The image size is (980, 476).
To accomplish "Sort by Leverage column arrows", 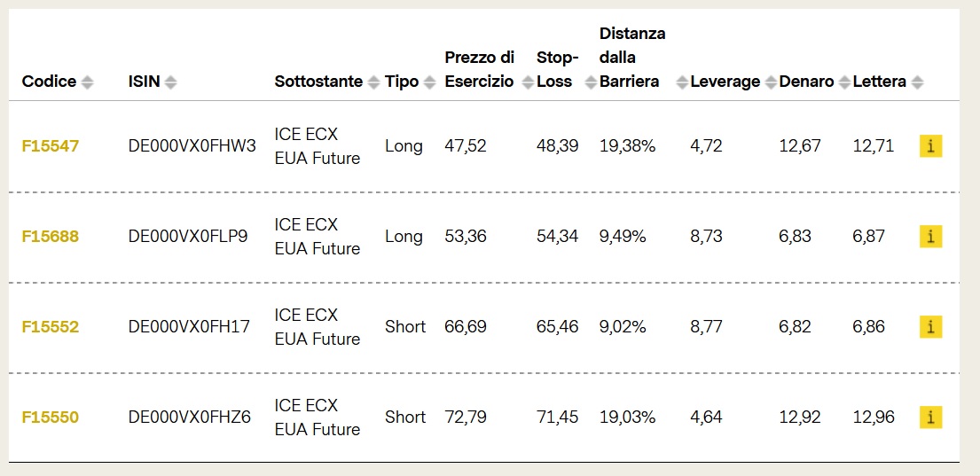I will tap(770, 82).
